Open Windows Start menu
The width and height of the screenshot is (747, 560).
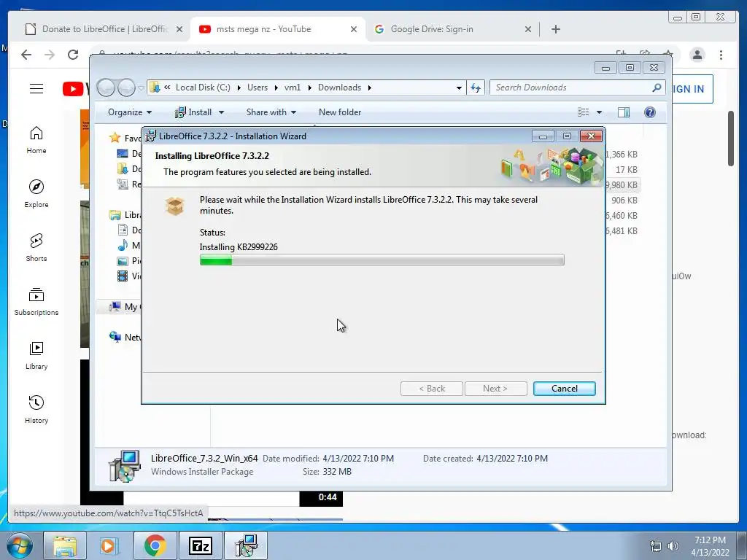19,545
